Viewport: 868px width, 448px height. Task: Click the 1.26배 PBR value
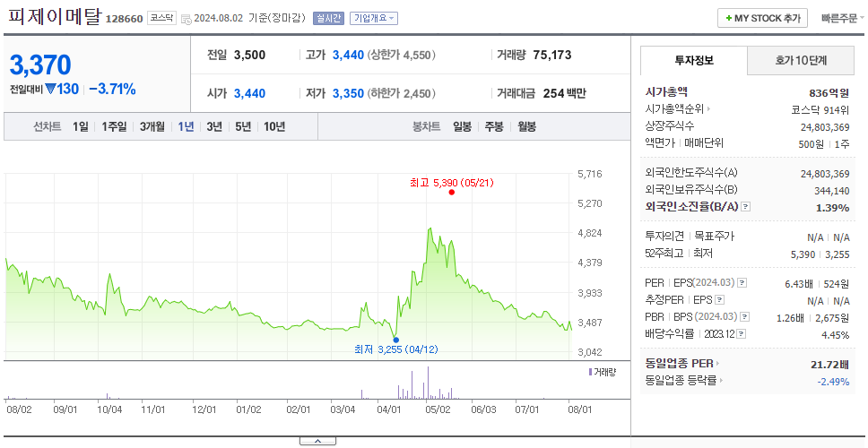point(791,317)
